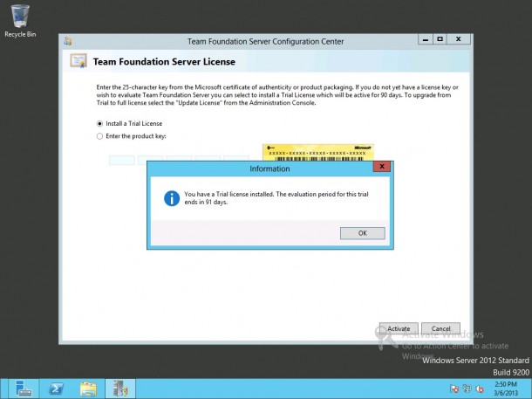Click the Configuration Center title bar icon

pyautogui.click(x=68, y=41)
